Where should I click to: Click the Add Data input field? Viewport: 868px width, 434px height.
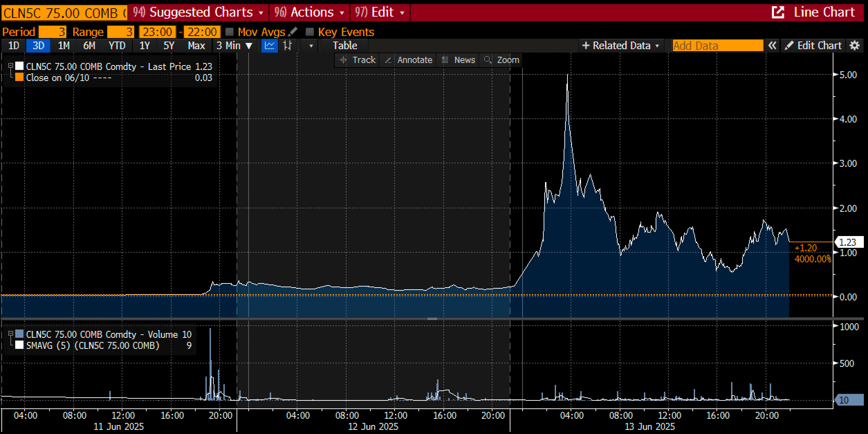[x=718, y=46]
